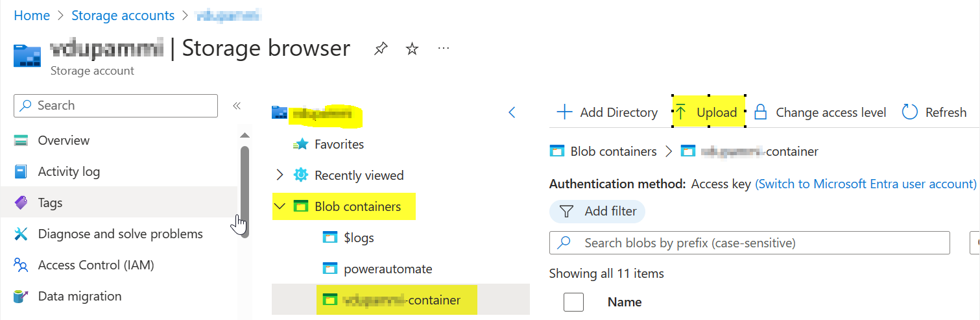Collapse the storage browser tree panel
Screen dimensions: 980x320
[x=512, y=112]
